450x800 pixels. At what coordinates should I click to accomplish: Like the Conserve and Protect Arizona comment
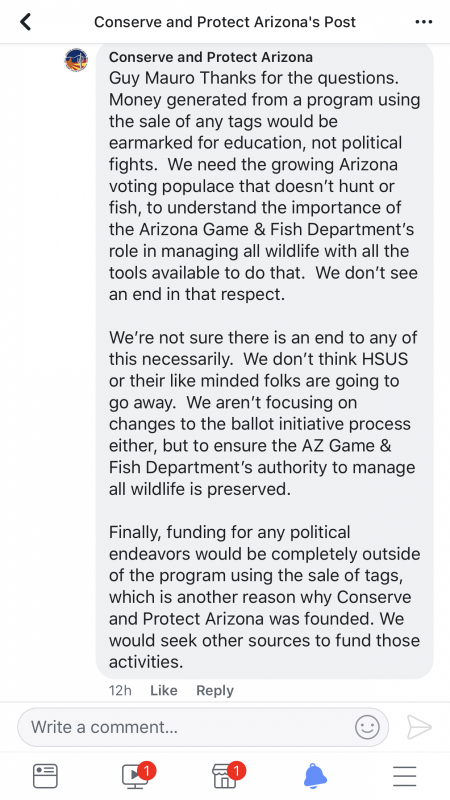point(164,690)
